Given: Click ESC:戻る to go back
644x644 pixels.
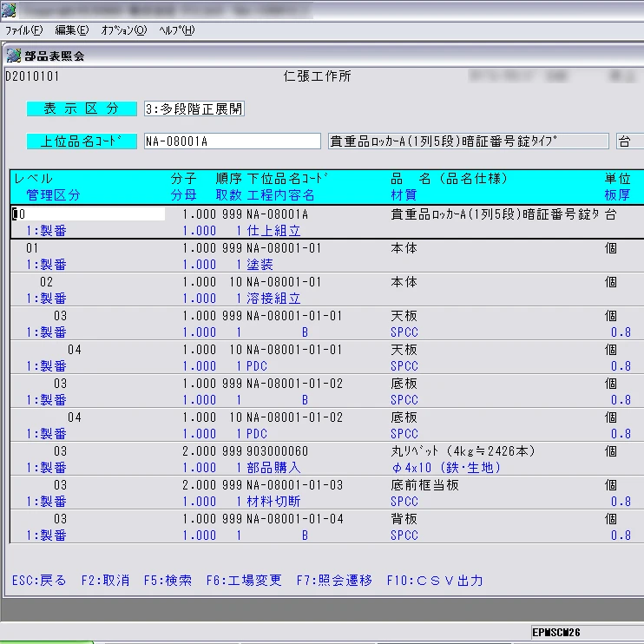Looking at the screenshot, I should (39, 581).
